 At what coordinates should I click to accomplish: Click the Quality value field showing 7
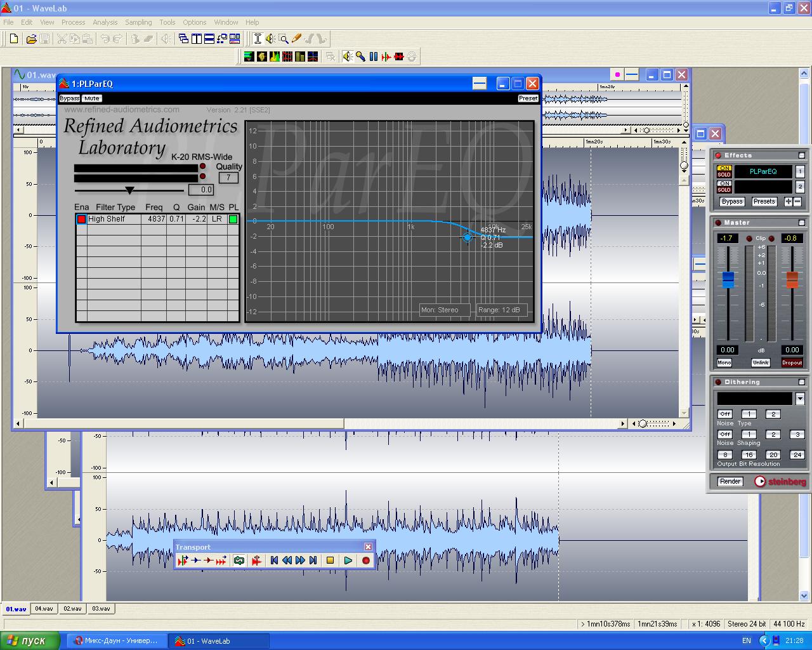click(x=228, y=178)
